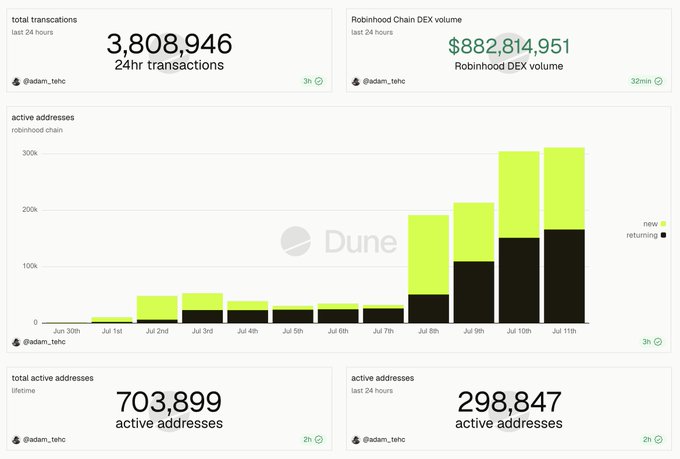Click the '300k' y-axis label

coord(30,153)
